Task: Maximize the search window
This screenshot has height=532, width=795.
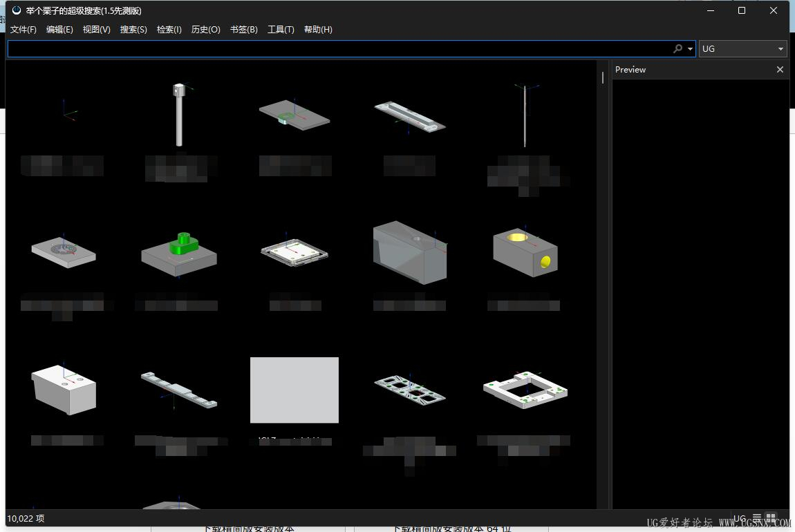Action: [741, 10]
